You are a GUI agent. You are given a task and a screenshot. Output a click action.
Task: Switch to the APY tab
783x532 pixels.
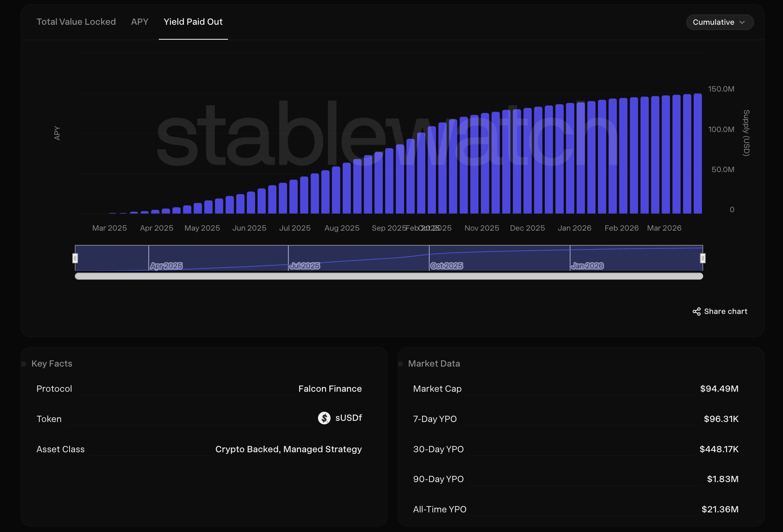click(x=140, y=22)
